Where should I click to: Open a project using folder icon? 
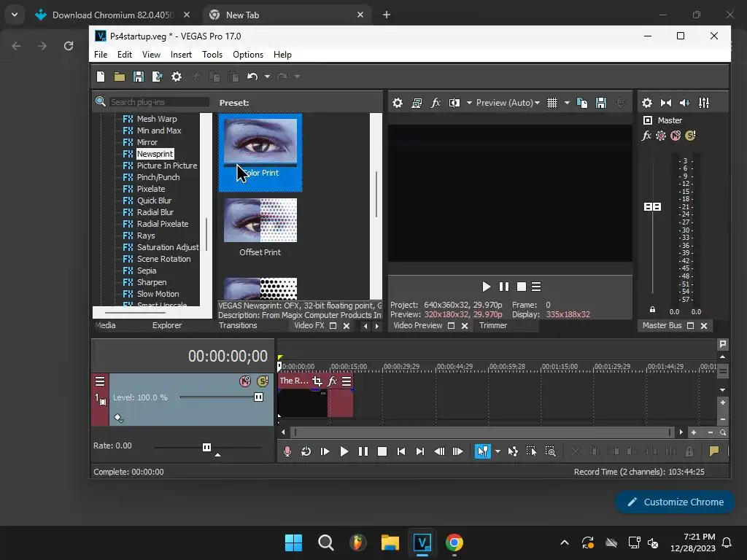(120, 77)
